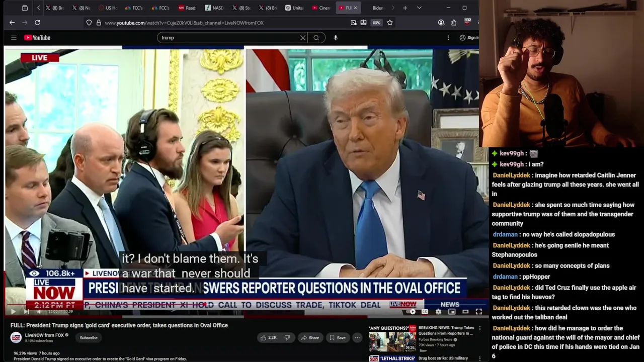This screenshot has width=644, height=362.
Task: Click chat username 'drdaman' beside 'ppHopper'
Action: point(505,277)
